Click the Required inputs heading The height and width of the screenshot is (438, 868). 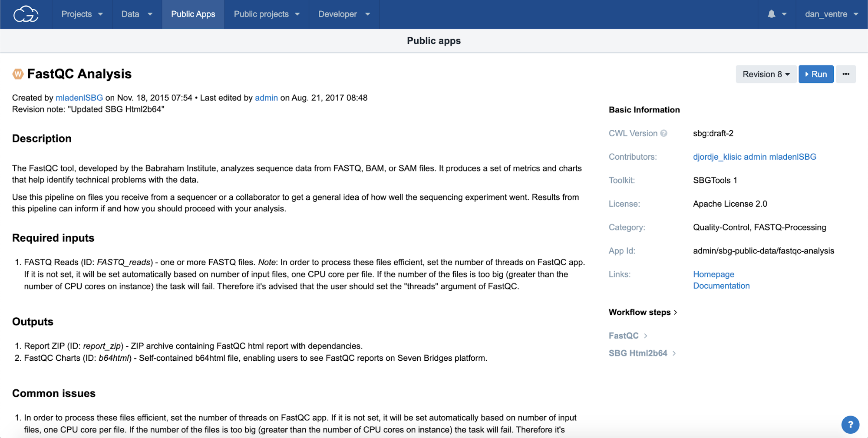[x=53, y=238]
